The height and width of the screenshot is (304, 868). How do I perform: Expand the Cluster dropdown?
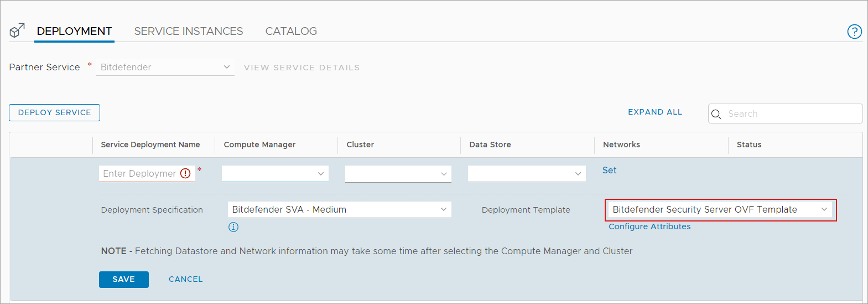pyautogui.click(x=398, y=173)
